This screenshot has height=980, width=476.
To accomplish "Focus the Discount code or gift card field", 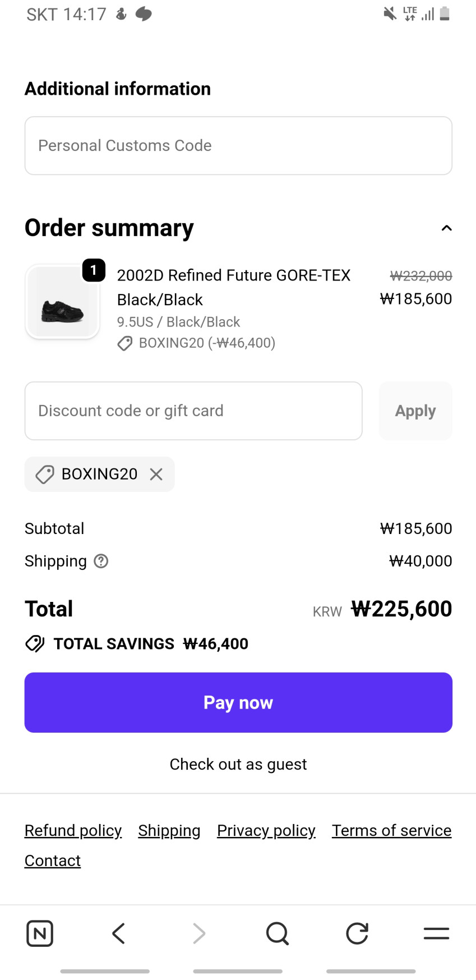I will 193,411.
